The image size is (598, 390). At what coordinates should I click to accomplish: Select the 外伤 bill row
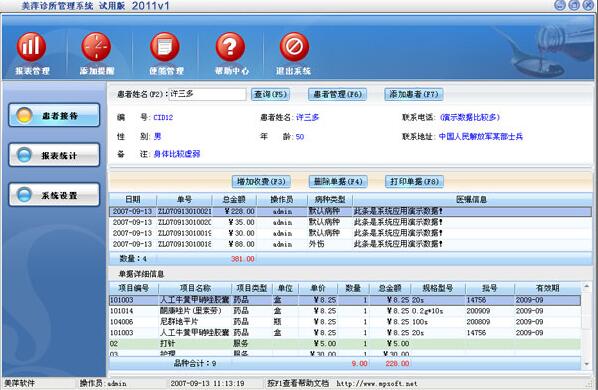point(350,244)
